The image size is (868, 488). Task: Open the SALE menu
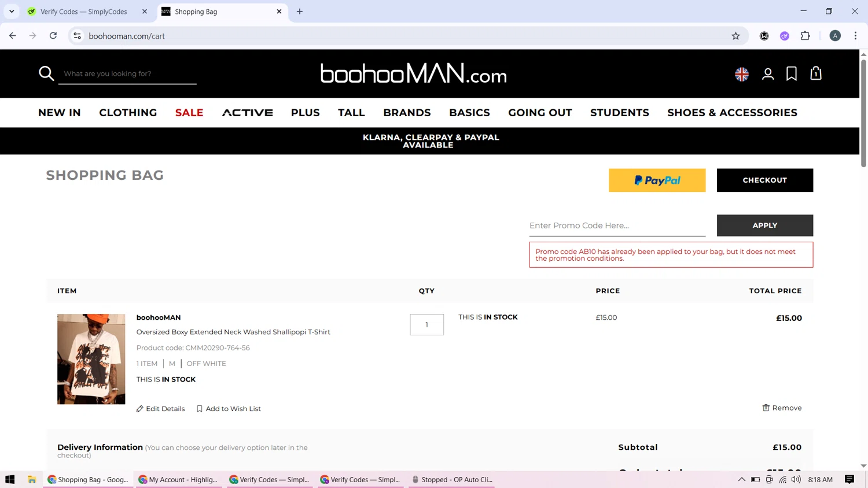pos(189,113)
